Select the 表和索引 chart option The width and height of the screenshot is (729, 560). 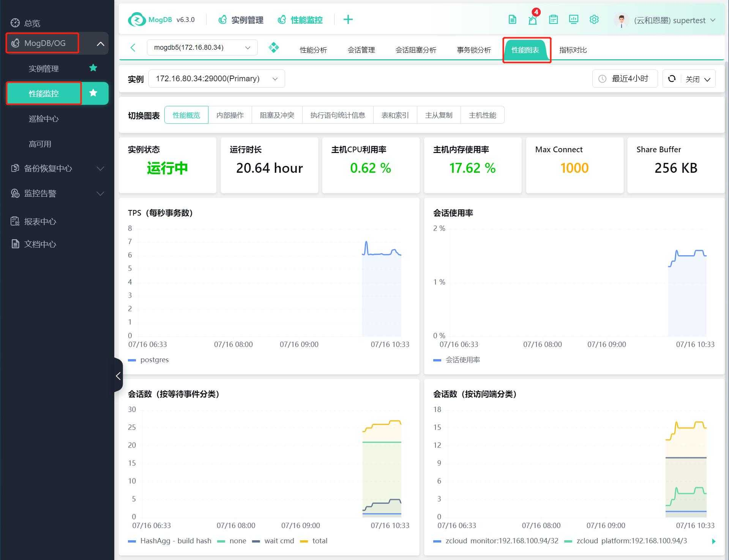pyautogui.click(x=395, y=115)
